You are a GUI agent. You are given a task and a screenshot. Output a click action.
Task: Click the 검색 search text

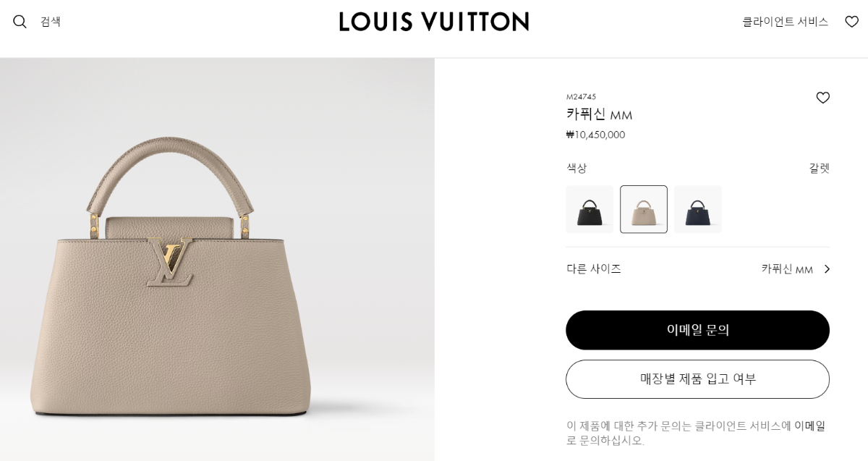pos(51,22)
